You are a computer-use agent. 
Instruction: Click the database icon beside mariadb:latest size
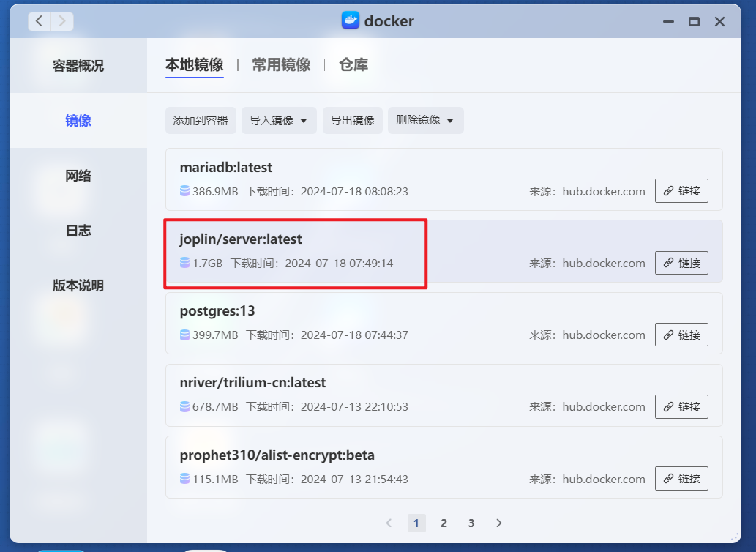(x=184, y=191)
